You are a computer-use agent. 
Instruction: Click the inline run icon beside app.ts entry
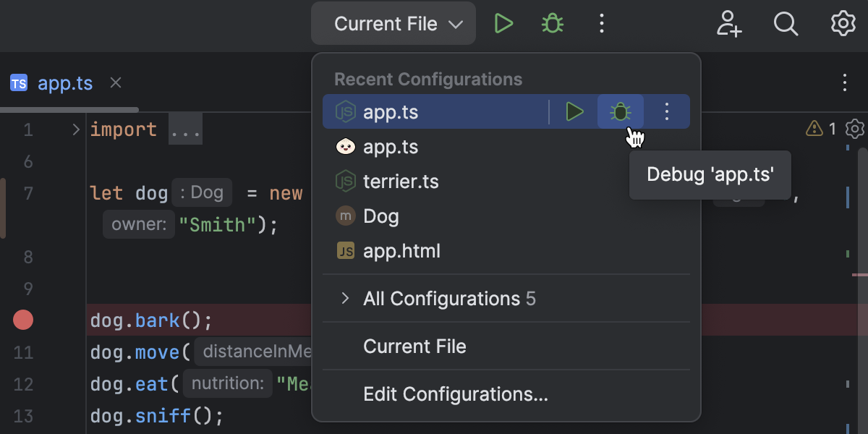[x=574, y=111]
